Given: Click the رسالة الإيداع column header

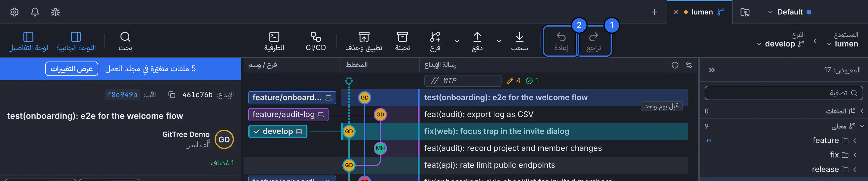Looking at the screenshot, I should 440,65.
